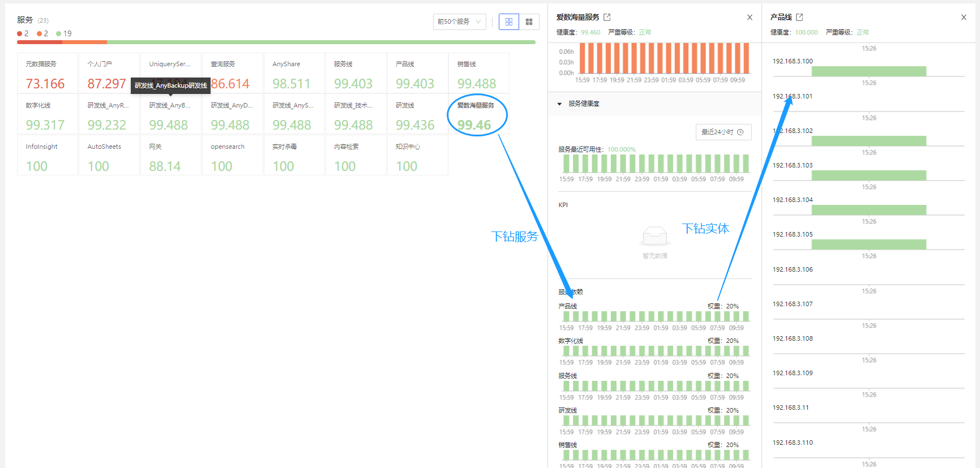Screen dimensions: 980x468
Task: Click the 最近24小时 time range button
Action: (724, 132)
